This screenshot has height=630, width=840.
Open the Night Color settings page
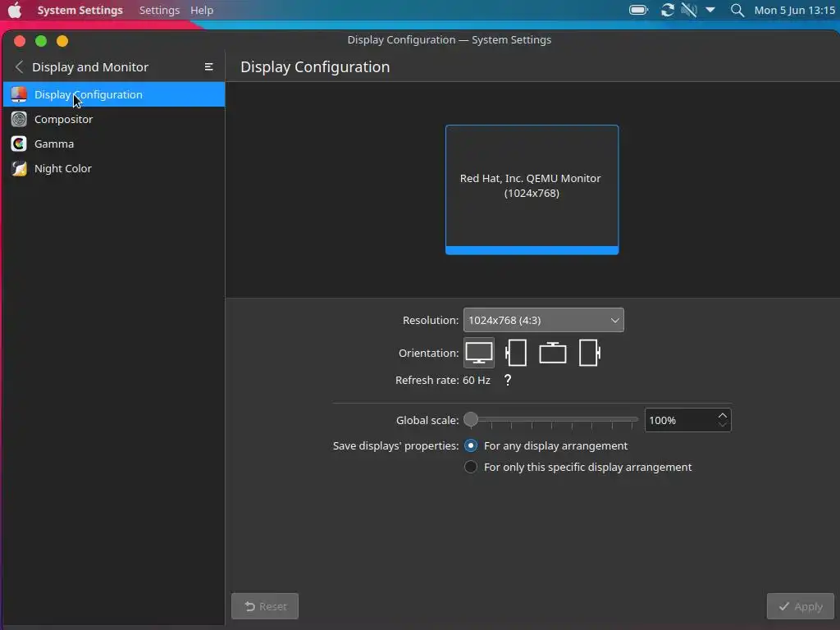pyautogui.click(x=114, y=168)
